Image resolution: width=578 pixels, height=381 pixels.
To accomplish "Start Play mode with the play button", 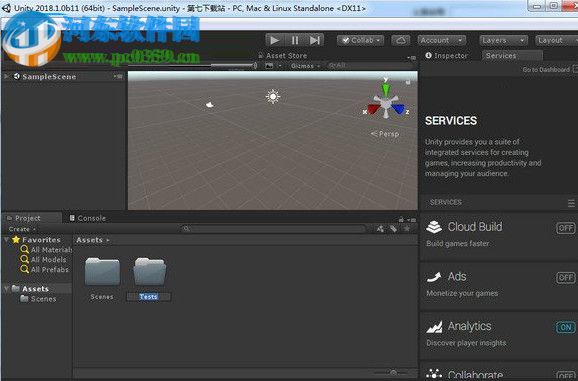I will click(275, 40).
